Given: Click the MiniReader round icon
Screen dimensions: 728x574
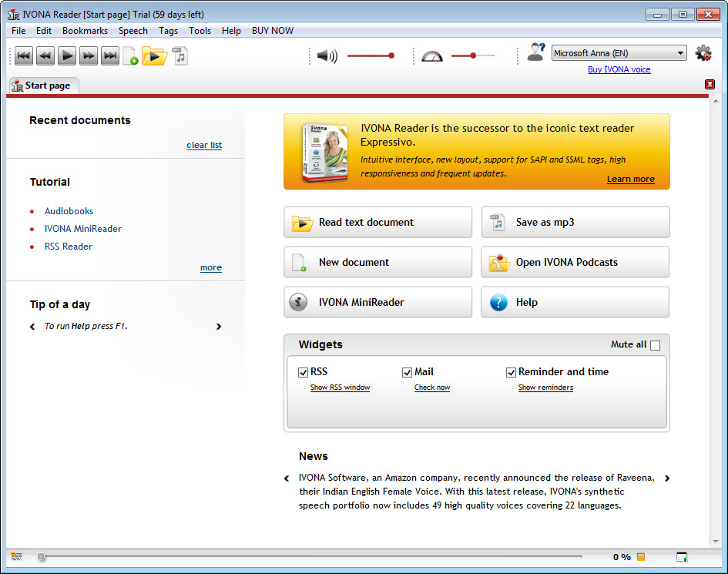Looking at the screenshot, I should (x=298, y=302).
